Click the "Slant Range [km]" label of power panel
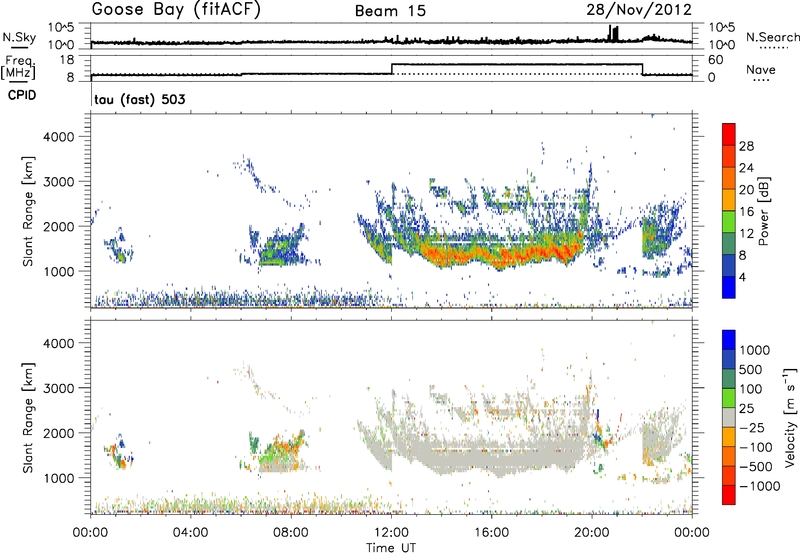Viewport: 800px width, 554px height. (x=28, y=211)
